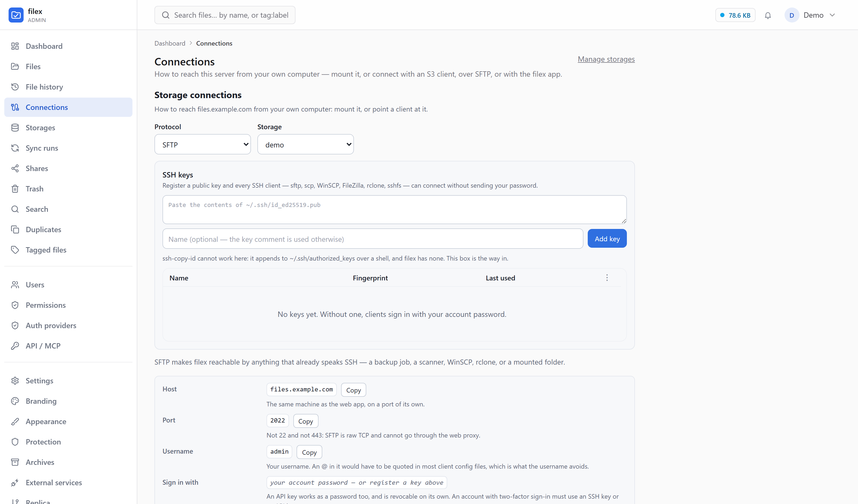Click the Users people icon
Image resolution: width=858 pixels, height=504 pixels.
coord(15,285)
